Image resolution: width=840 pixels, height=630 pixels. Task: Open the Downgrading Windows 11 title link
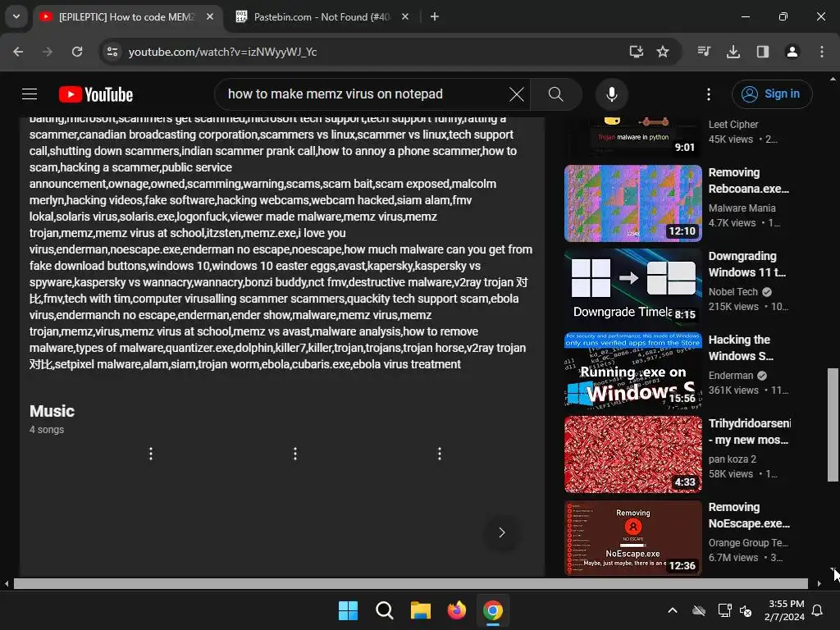[747, 264]
